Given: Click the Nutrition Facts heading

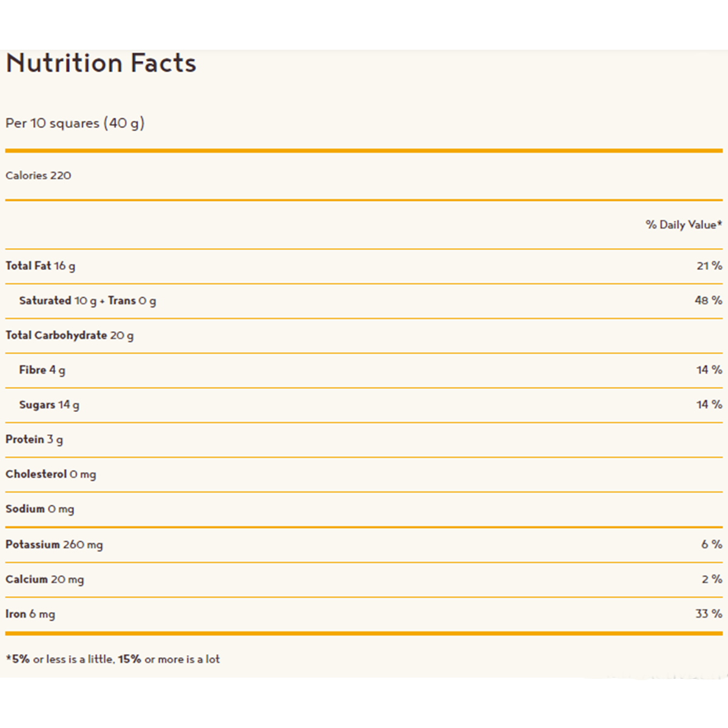Looking at the screenshot, I should coord(101,63).
